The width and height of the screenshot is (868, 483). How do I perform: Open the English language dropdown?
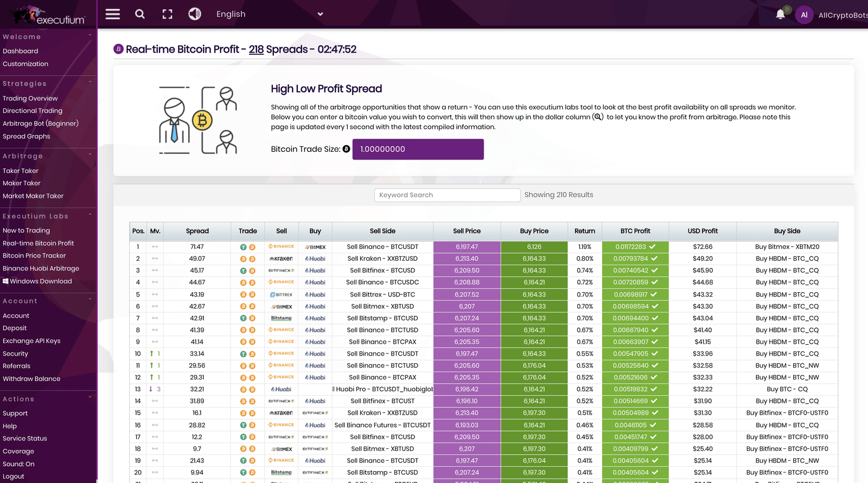[269, 14]
